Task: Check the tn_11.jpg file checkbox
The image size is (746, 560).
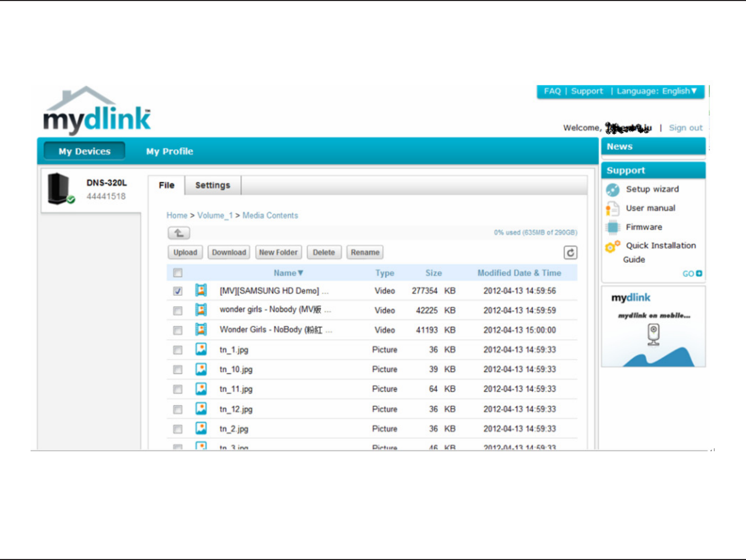Action: coord(178,390)
